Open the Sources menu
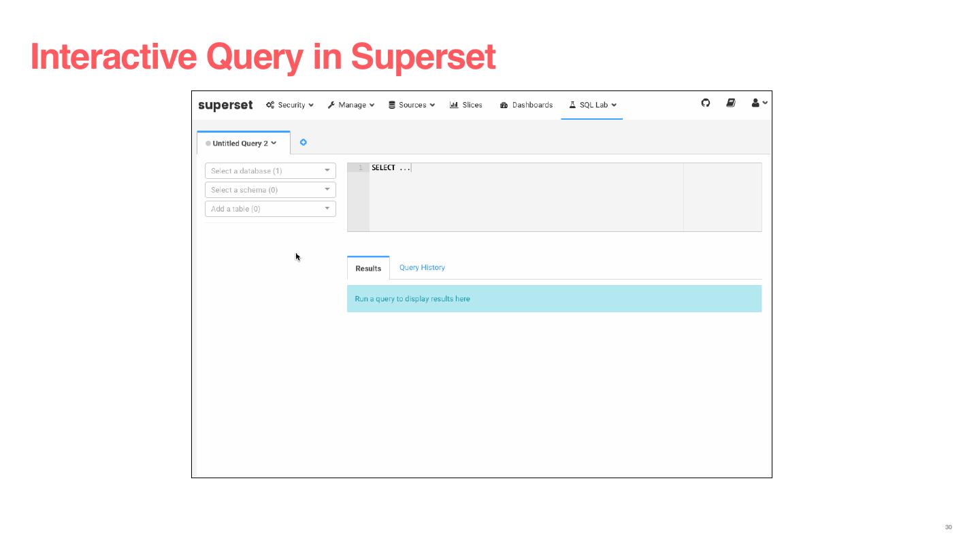The height and width of the screenshot is (551, 980). [x=412, y=105]
